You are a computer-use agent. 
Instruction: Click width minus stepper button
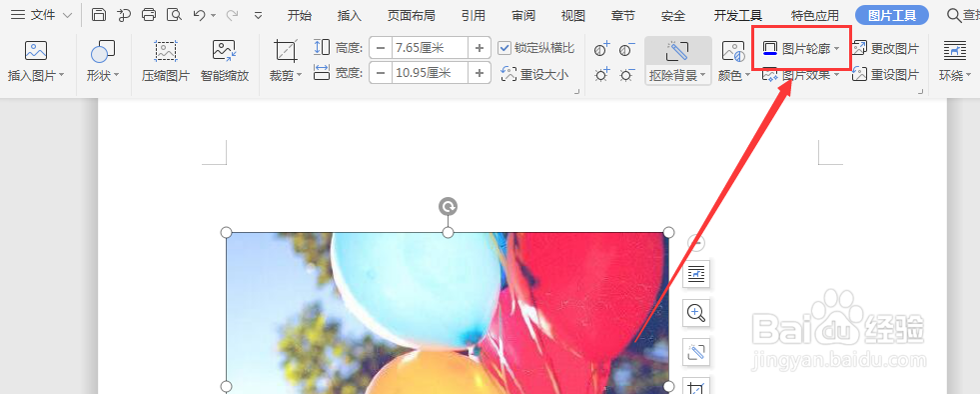(381, 73)
